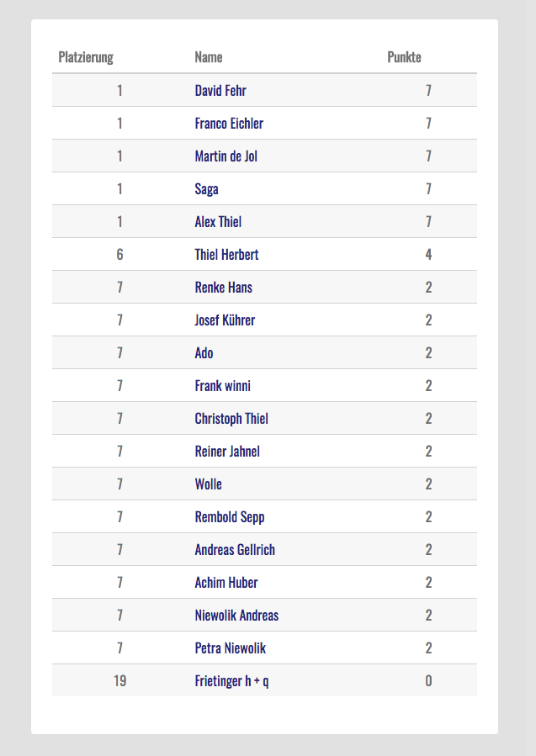Select Christoph Thiel from the table
The width and height of the screenshot is (536, 756).
[x=231, y=419]
